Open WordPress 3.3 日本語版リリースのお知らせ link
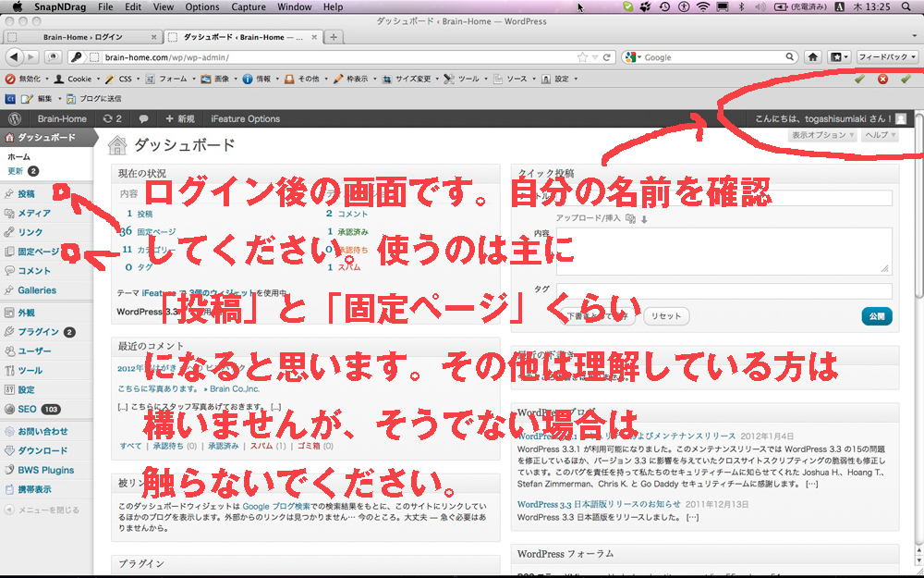This screenshot has width=924, height=578. tap(599, 504)
